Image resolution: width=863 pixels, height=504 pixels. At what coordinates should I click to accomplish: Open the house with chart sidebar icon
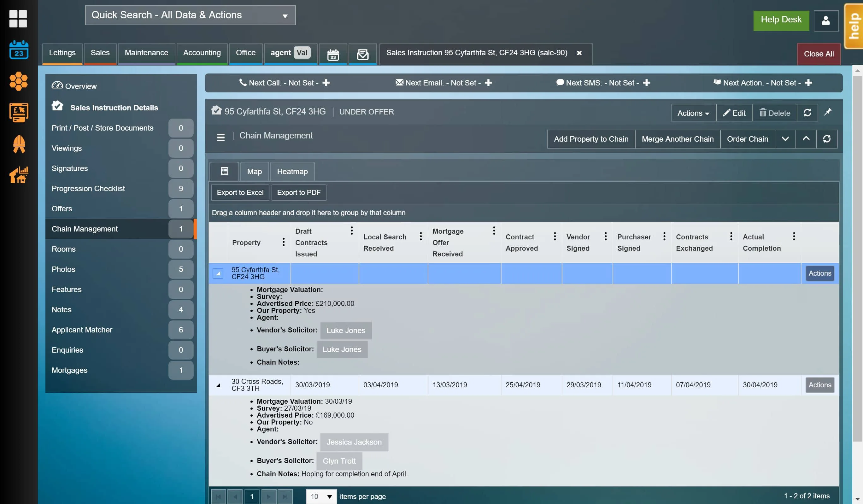[x=19, y=175]
